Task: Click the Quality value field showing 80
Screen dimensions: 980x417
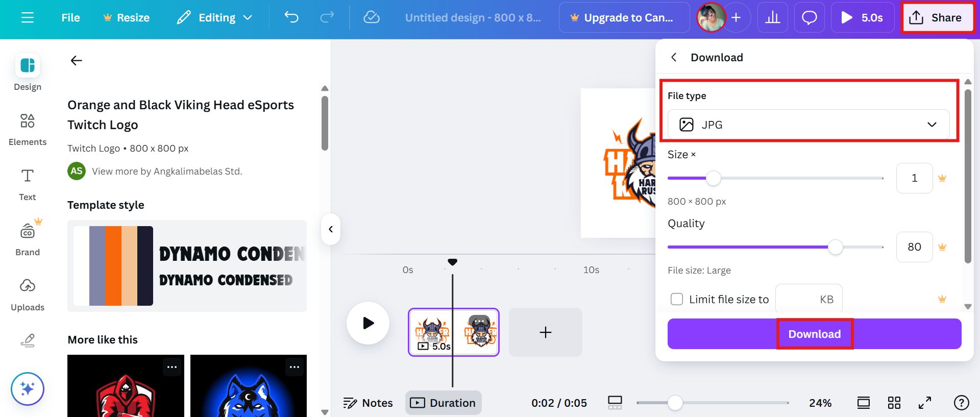Action: [x=914, y=247]
